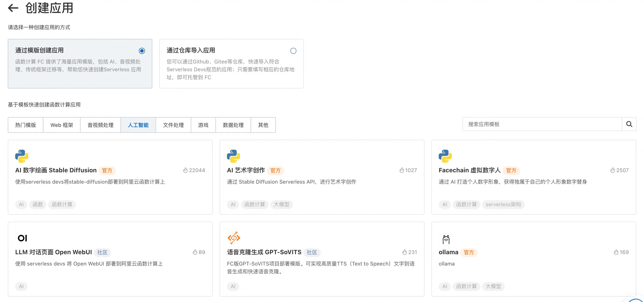Viewport: 644px width, 302px height.
Task: Click the orange code icon on GPT-SoVITS card
Action: coord(233,238)
